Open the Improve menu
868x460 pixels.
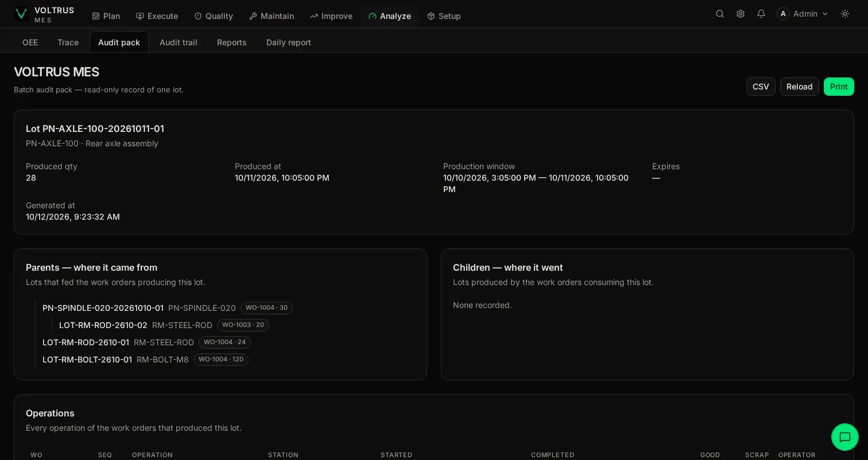(331, 16)
